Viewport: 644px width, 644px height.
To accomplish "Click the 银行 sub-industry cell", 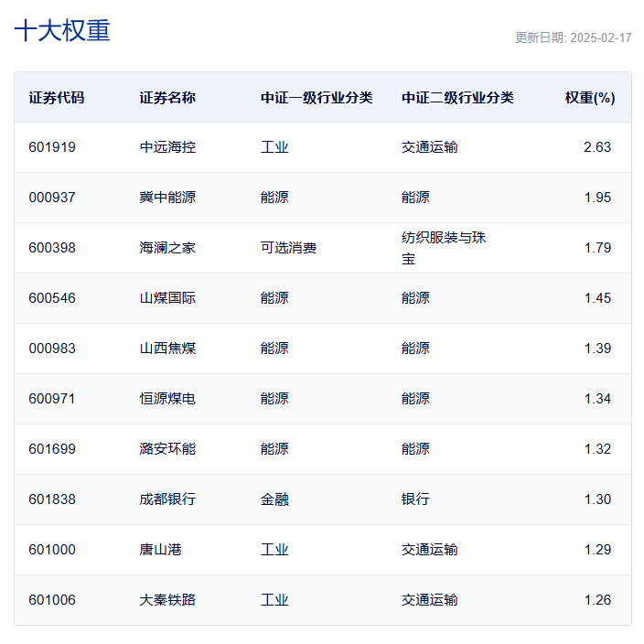I will 415,499.
